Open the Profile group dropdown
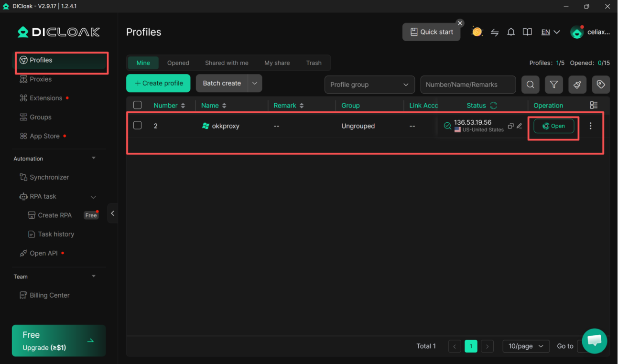Viewport: 618px width, 364px height. 369,85
